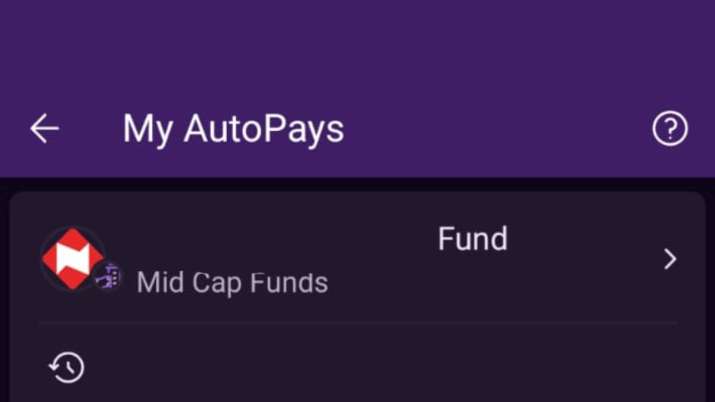Screen dimensions: 715x402
Task: Click the red fund logo icon
Action: 72,257
